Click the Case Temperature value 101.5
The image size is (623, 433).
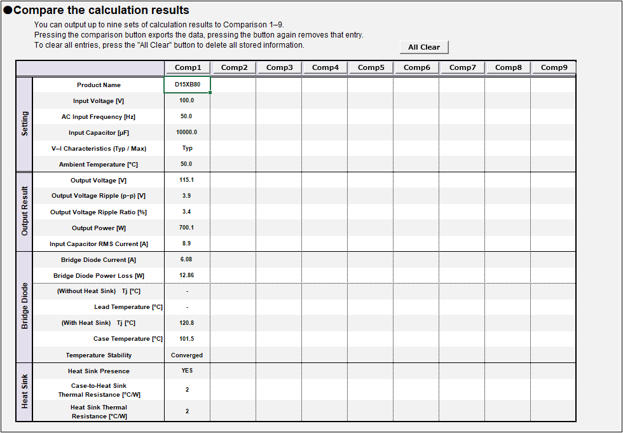[x=187, y=339]
